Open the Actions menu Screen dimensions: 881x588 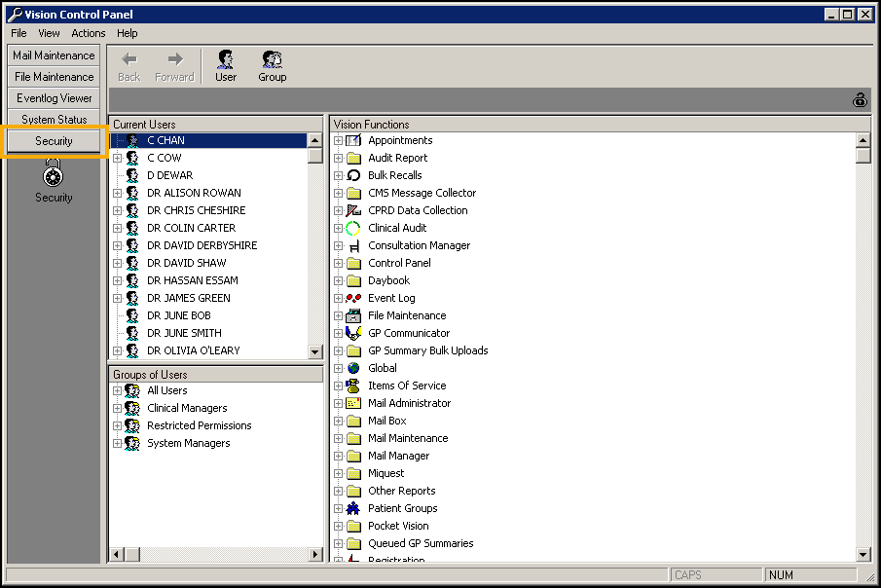[89, 33]
